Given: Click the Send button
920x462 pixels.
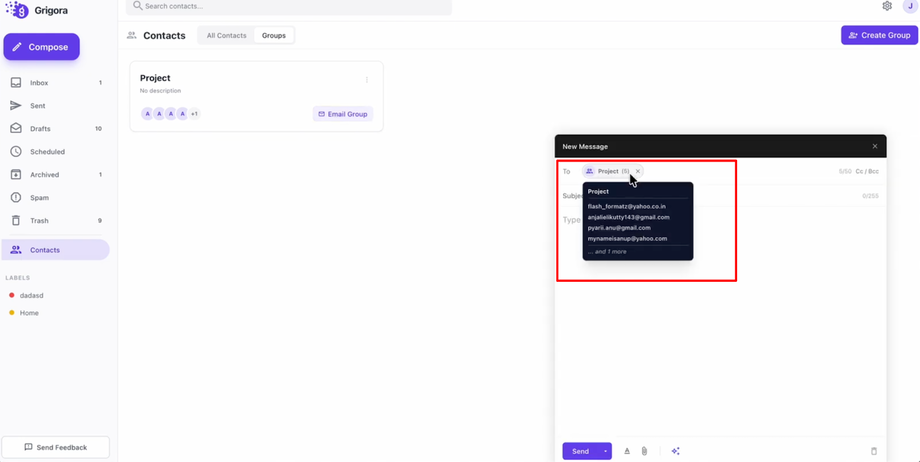Looking at the screenshot, I should pos(580,451).
